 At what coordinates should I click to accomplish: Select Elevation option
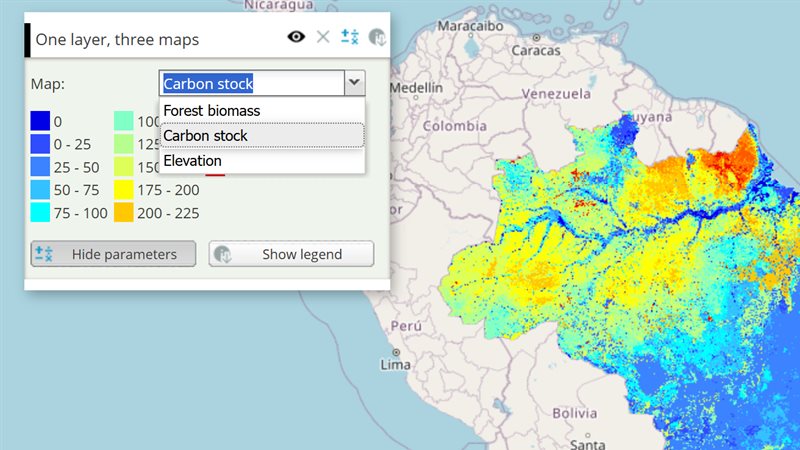point(262,161)
